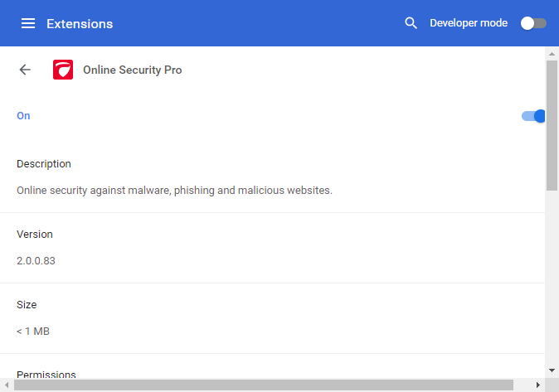Click the red Online Security Pro shield logo
This screenshot has width=559, height=392.
[63, 70]
